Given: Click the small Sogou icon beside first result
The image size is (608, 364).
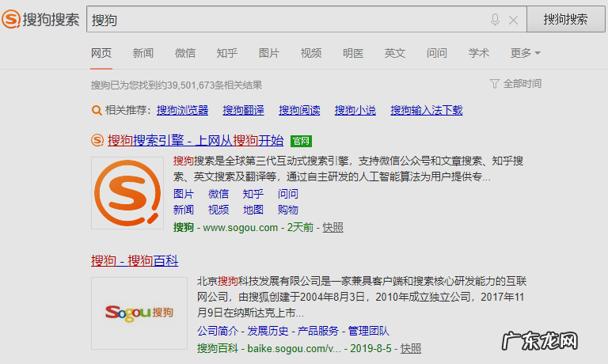Looking at the screenshot, I should 97,140.
